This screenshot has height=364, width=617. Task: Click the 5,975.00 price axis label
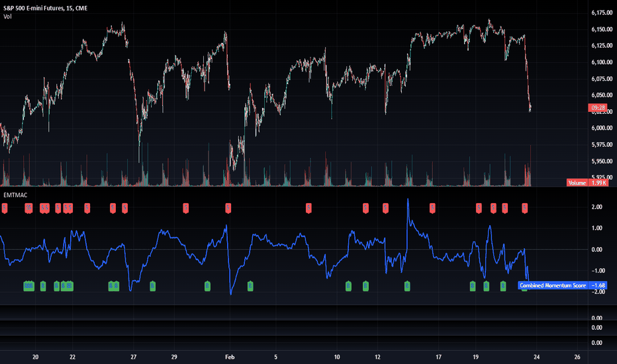point(602,144)
